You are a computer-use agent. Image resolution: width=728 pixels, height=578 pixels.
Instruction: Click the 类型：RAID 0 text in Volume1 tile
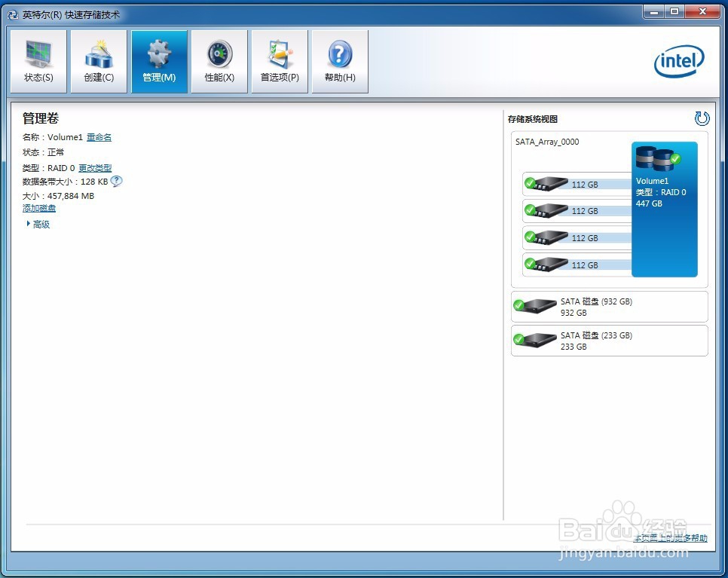click(x=661, y=192)
